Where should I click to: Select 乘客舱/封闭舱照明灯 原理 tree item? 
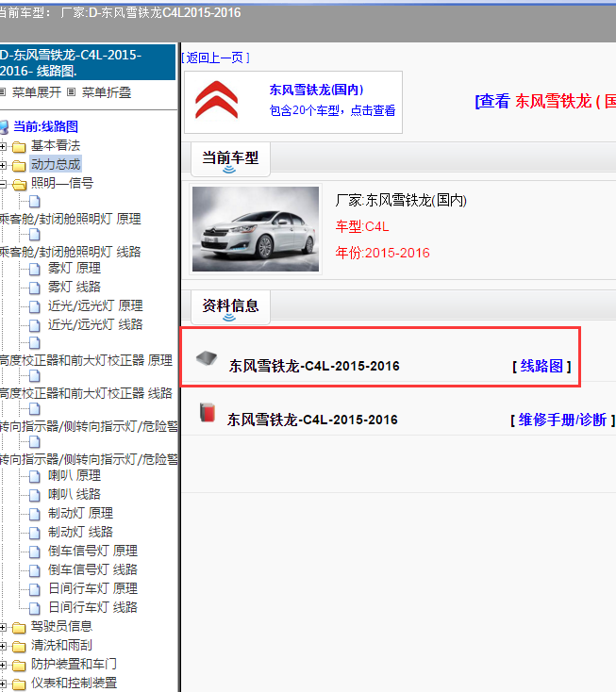70,219
